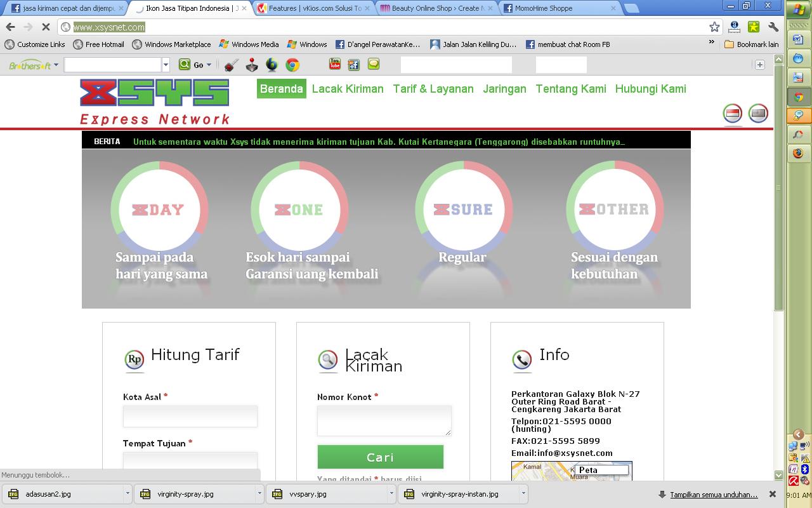Open the Jaringan menu item
The image size is (812, 508).
pyautogui.click(x=504, y=89)
